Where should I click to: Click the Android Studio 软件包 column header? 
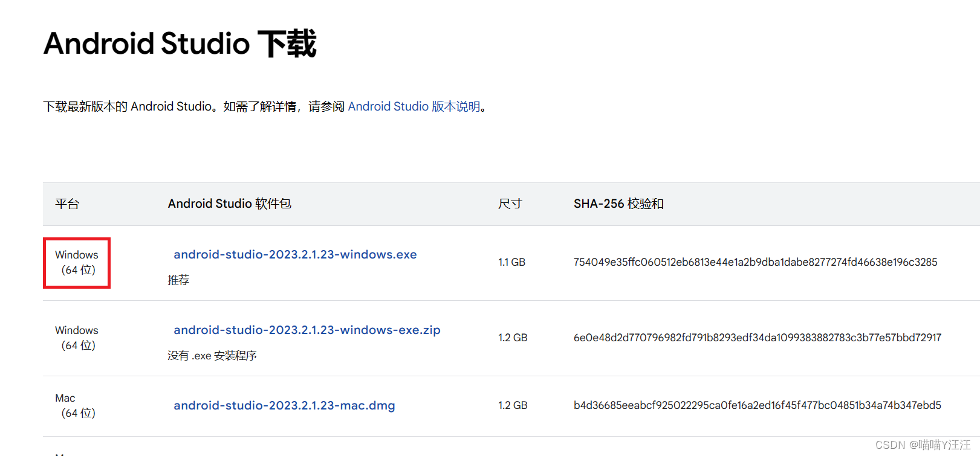click(x=230, y=204)
